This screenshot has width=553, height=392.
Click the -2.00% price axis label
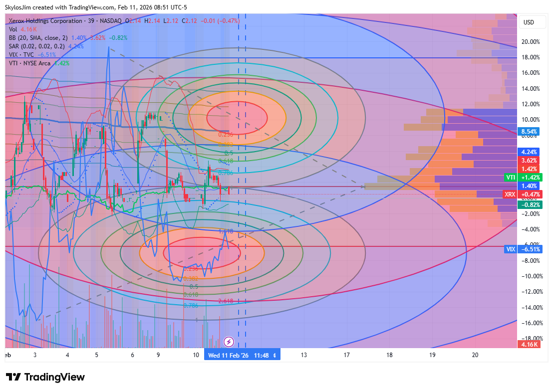(531, 213)
